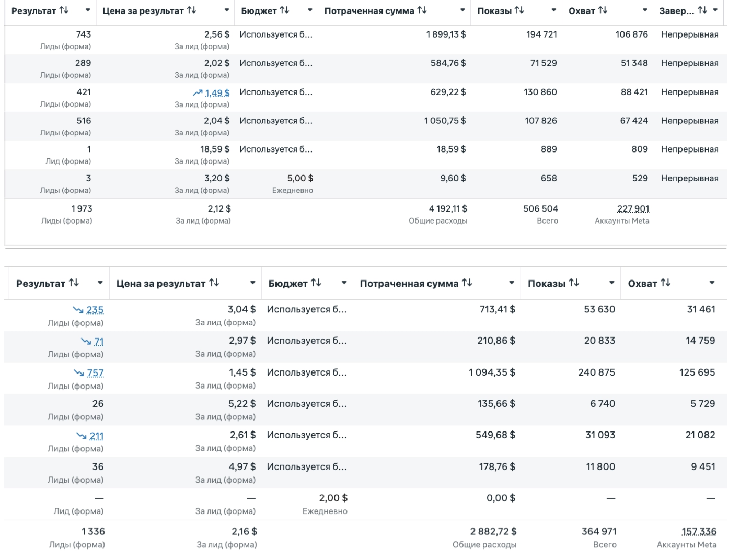Open Охват column dropdown in bottom table
This screenshot has height=560, width=740.
[x=712, y=283]
